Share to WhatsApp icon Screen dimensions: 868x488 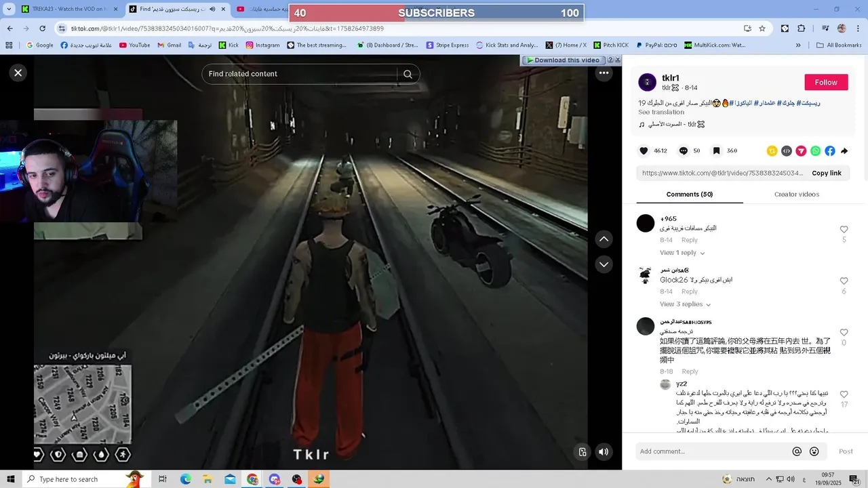pyautogui.click(x=815, y=151)
